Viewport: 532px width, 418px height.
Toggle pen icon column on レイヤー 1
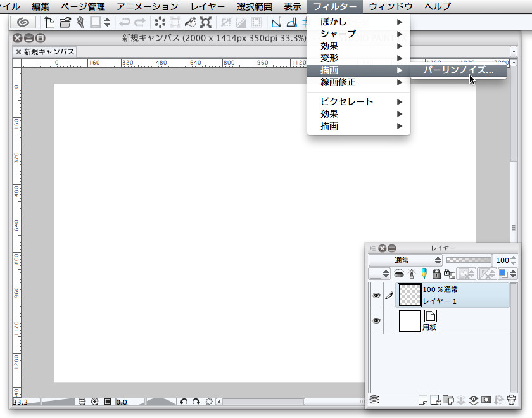pos(389,296)
